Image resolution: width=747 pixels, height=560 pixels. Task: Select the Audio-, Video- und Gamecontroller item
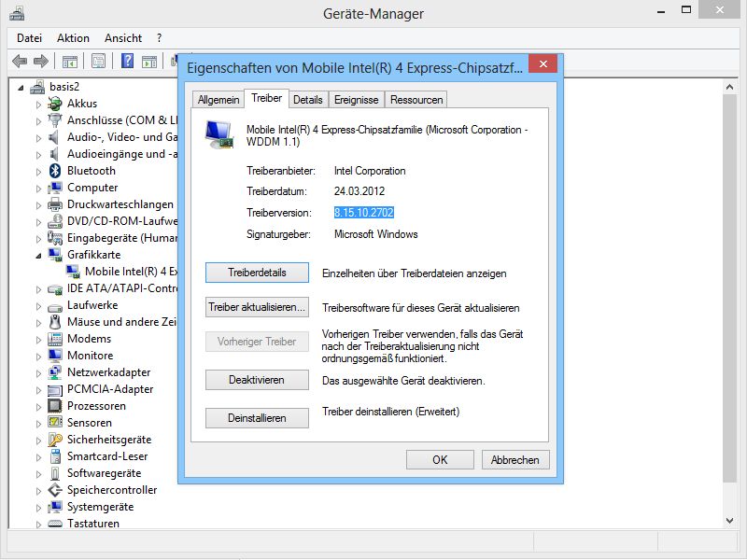pyautogui.click(x=122, y=137)
